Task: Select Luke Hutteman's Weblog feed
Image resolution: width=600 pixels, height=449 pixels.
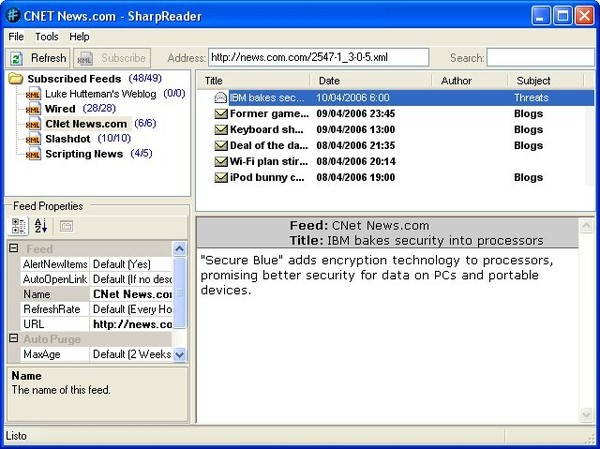Action: tap(101, 94)
